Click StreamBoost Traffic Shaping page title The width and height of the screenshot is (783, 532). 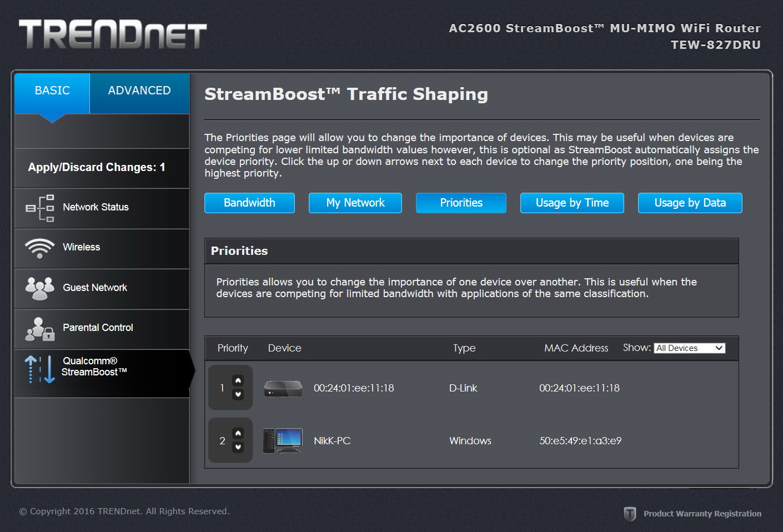click(346, 94)
